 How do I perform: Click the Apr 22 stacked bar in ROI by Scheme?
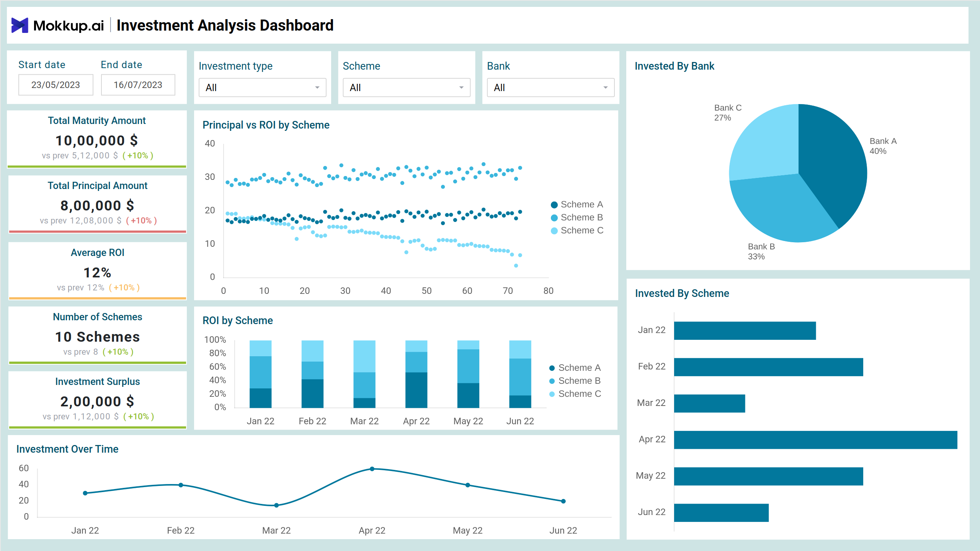point(416,374)
